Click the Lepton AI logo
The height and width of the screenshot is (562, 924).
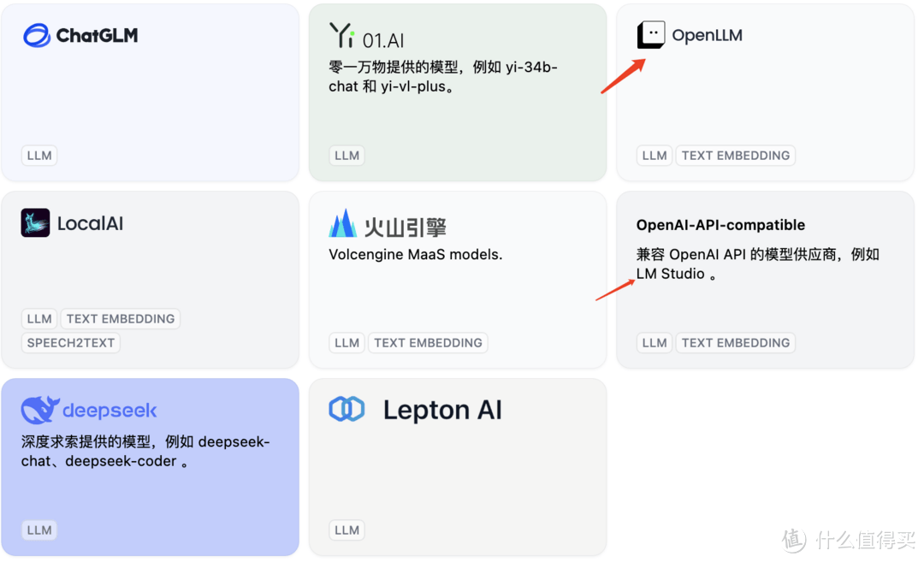[x=347, y=410]
